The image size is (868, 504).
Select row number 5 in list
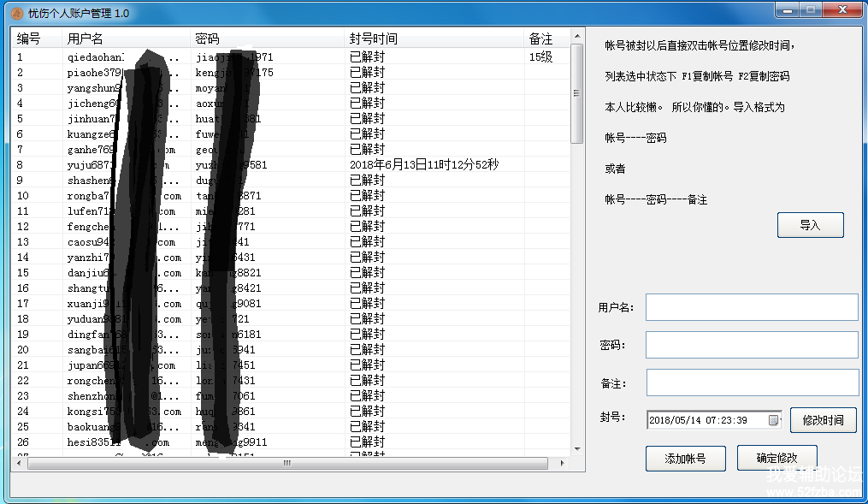click(291, 119)
